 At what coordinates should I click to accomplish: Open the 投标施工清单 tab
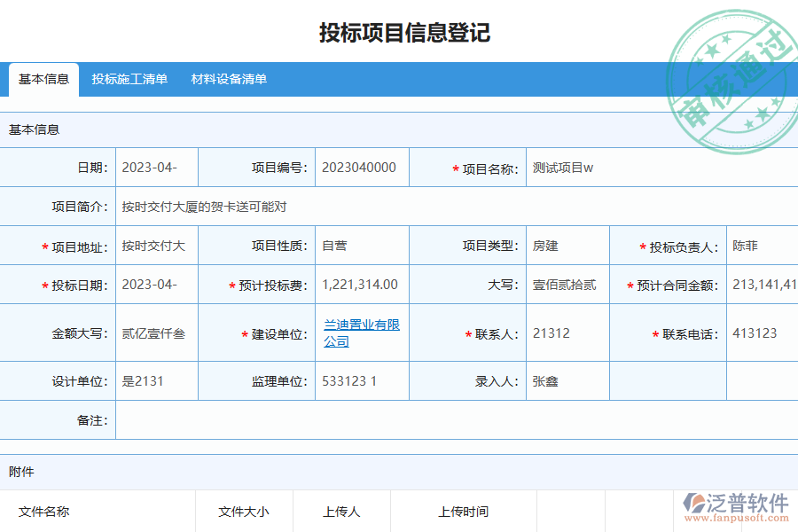pos(129,80)
